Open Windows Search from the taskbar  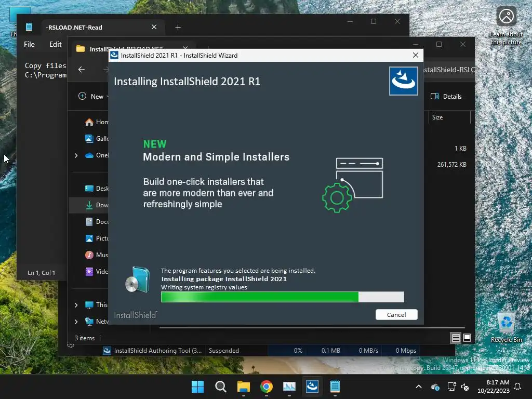click(220, 387)
